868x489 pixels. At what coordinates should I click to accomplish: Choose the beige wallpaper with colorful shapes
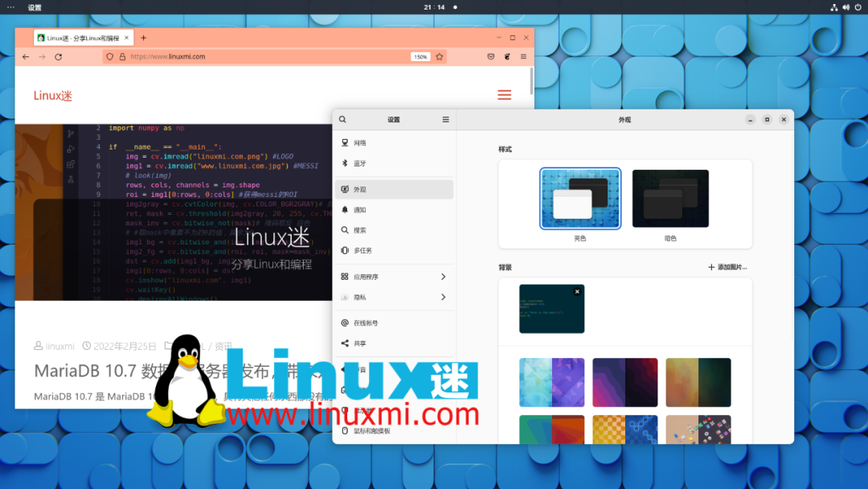point(698,429)
